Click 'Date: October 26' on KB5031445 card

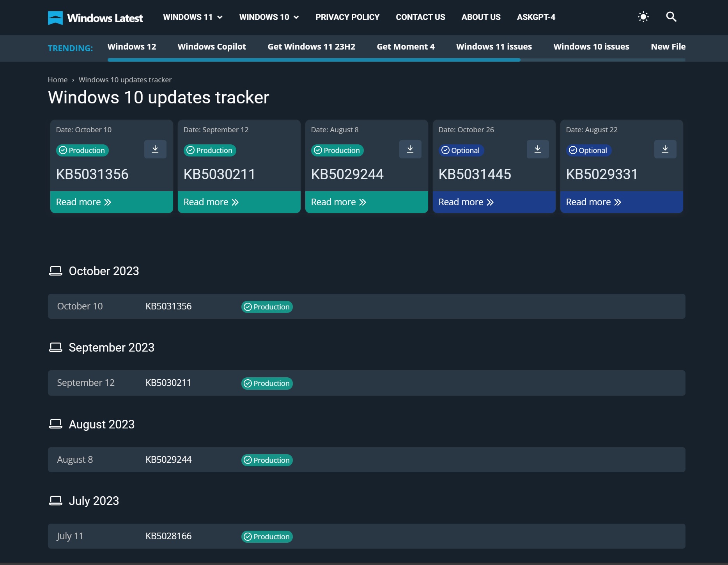[466, 130]
